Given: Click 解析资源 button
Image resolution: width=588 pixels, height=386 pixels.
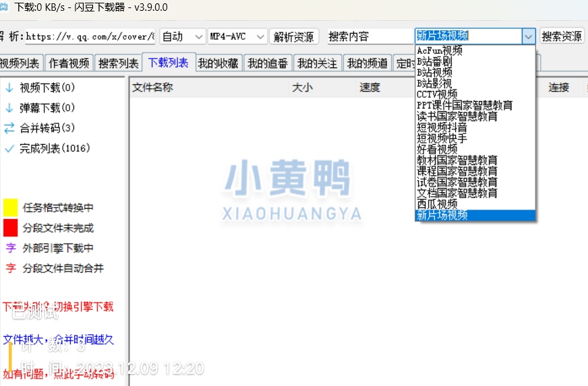Looking at the screenshot, I should click(294, 37).
